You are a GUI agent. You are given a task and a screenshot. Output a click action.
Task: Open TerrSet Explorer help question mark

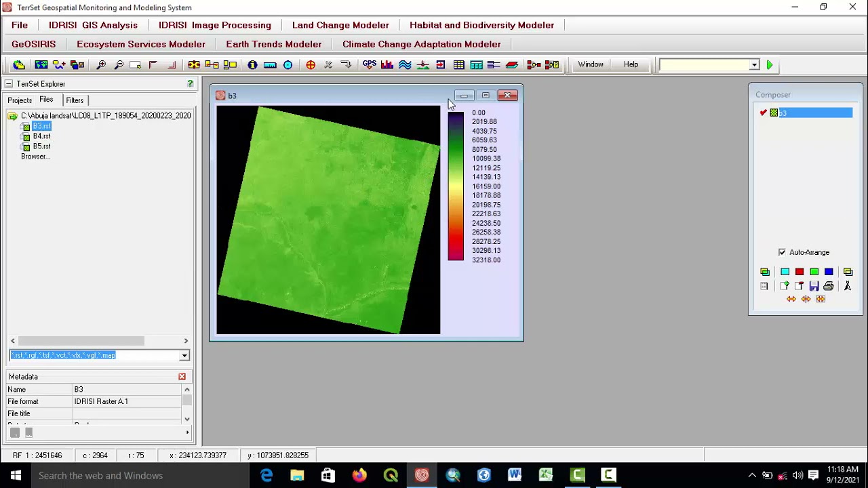[x=191, y=83]
